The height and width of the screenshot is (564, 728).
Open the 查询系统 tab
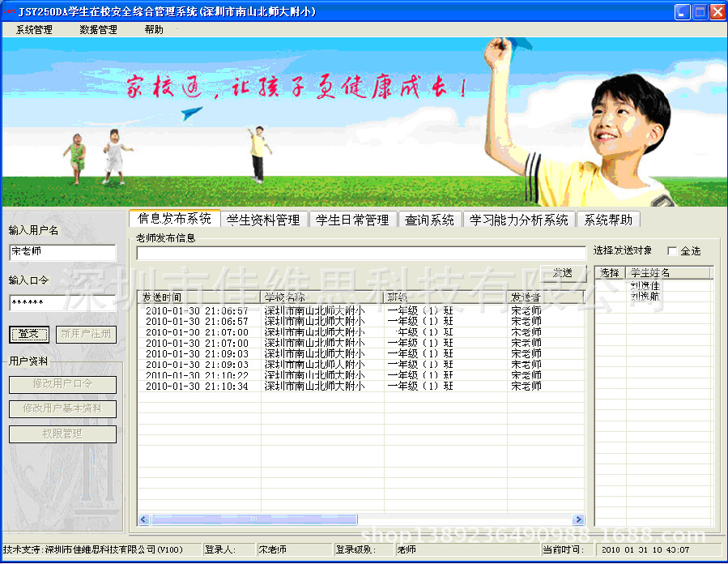[430, 220]
